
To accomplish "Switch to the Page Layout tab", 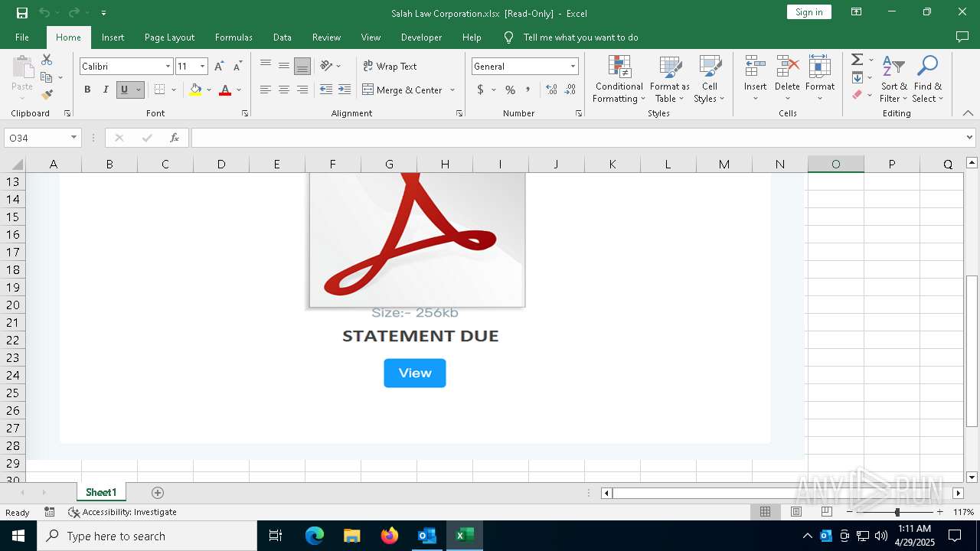I will click(x=169, y=37).
